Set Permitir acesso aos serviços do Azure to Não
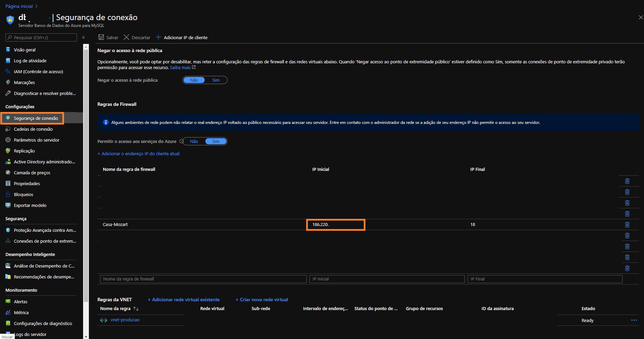The height and width of the screenshot is (339, 644). coord(194,141)
